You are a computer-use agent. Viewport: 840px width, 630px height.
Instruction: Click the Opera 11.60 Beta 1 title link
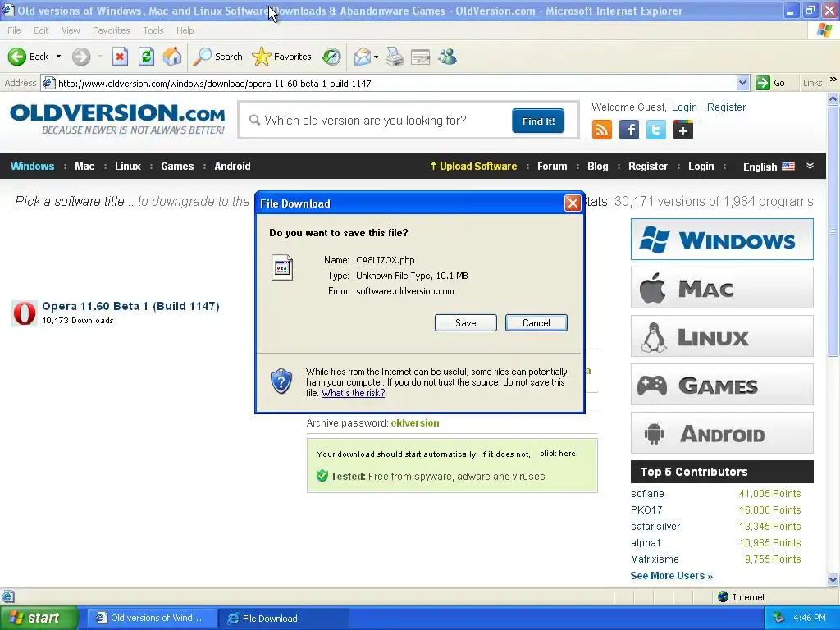pyautogui.click(x=130, y=306)
